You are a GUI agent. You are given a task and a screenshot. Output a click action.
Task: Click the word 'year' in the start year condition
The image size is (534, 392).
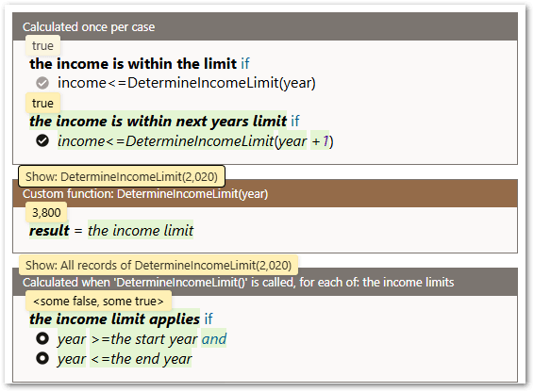[x=72, y=339]
